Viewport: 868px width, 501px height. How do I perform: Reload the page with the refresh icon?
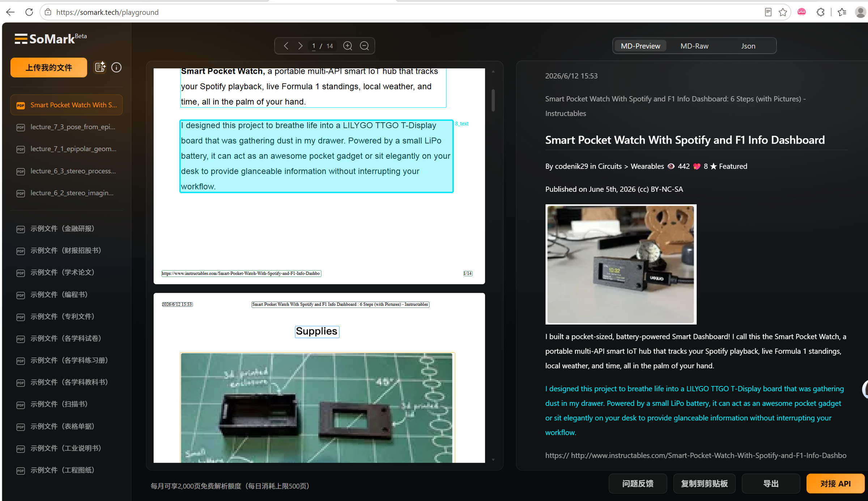(29, 12)
